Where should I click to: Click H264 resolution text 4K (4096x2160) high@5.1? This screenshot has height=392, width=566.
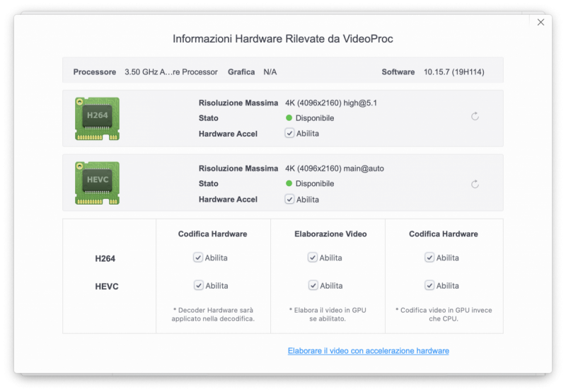(x=331, y=103)
